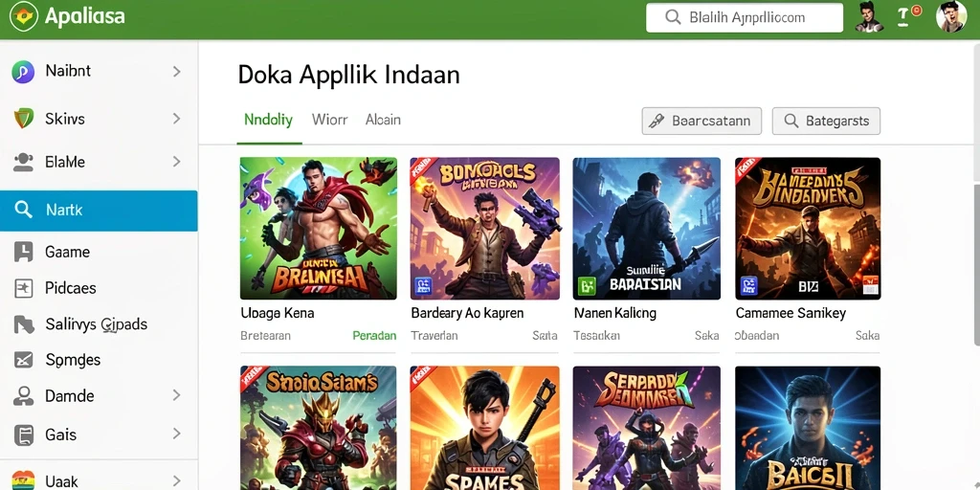Select the Pidcaes sidebar icon
The image size is (980, 490).
tap(23, 288)
